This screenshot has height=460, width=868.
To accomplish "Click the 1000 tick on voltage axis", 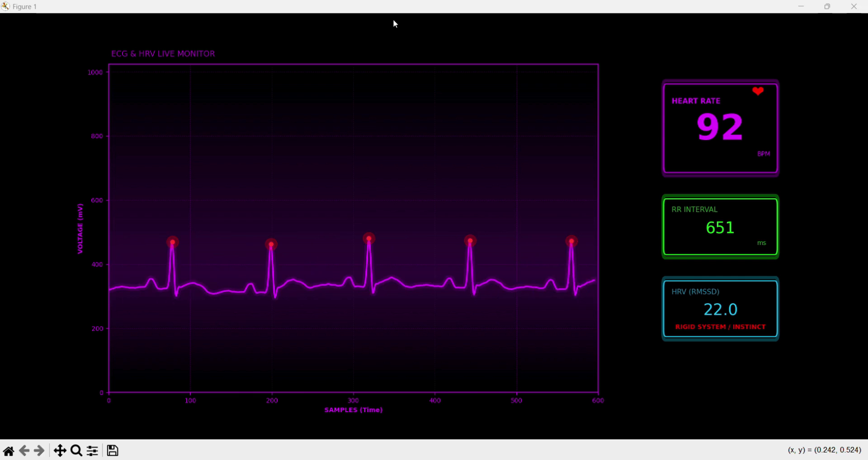I will tap(95, 72).
